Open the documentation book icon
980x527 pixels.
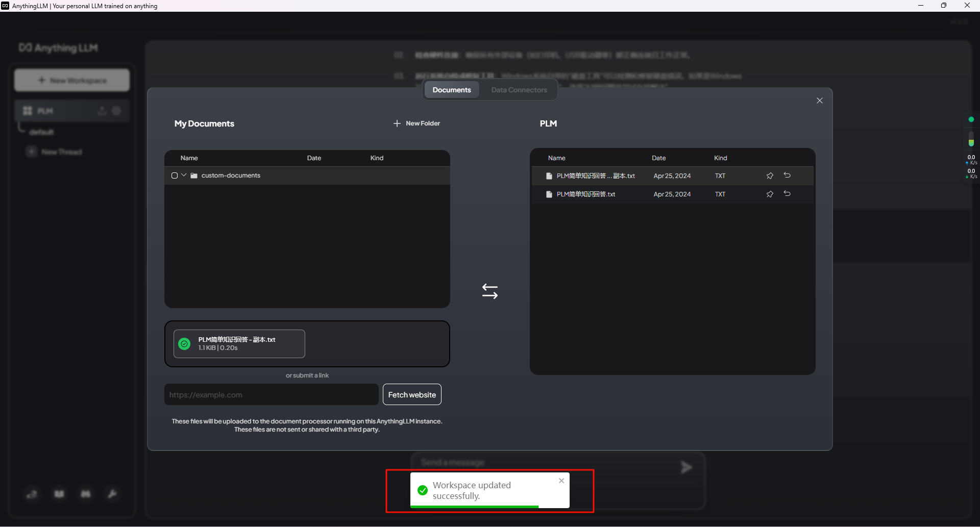[59, 494]
